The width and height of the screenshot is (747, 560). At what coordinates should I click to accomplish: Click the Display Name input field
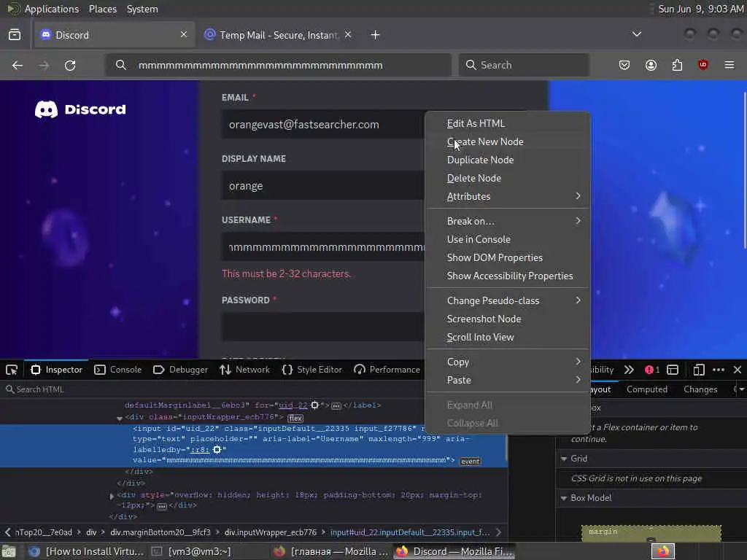(x=323, y=186)
